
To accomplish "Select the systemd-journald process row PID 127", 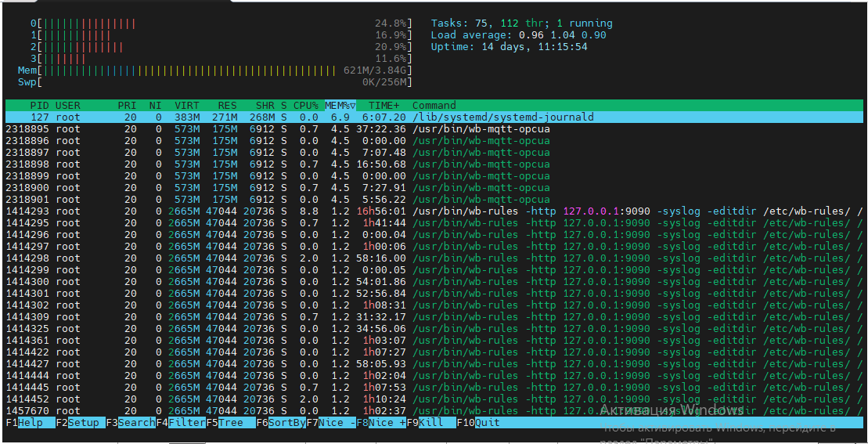I will coord(434,117).
